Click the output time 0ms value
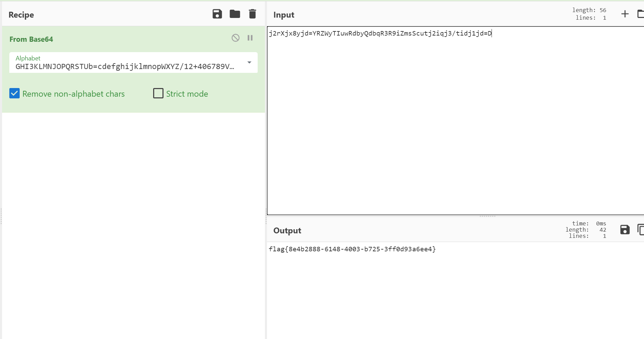The image size is (644, 339). 601,224
